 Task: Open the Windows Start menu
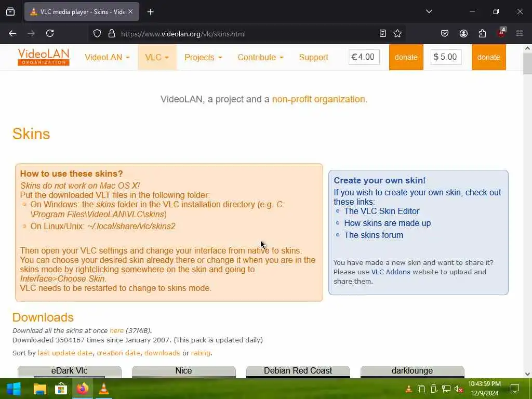(14, 389)
